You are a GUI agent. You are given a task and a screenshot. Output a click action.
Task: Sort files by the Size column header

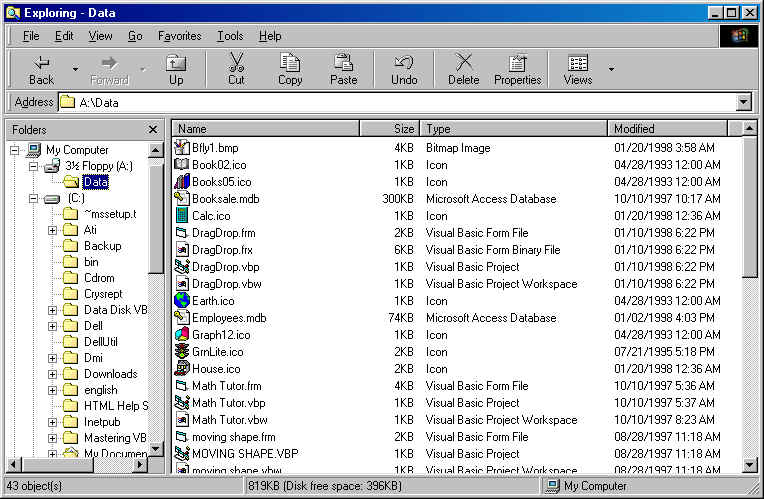click(x=389, y=129)
